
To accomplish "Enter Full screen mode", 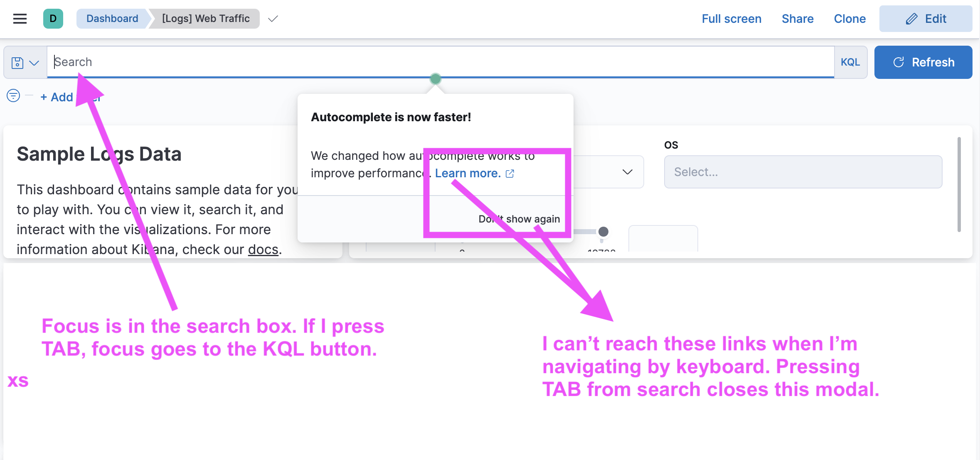I will pyautogui.click(x=731, y=19).
